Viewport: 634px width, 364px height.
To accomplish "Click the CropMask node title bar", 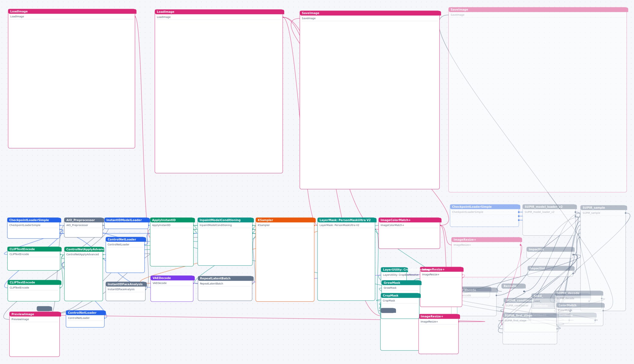I will [400, 295].
